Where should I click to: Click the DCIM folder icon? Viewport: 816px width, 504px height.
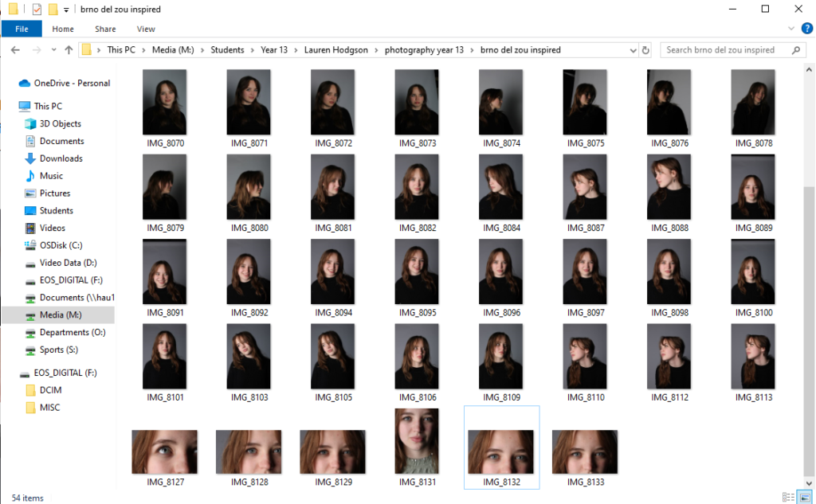pyautogui.click(x=30, y=390)
